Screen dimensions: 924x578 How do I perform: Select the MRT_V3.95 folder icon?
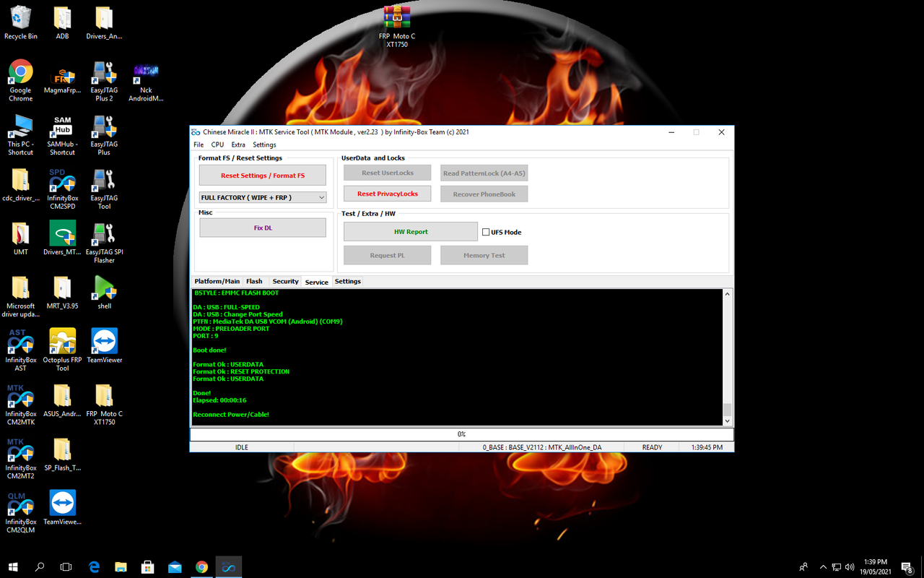click(63, 293)
